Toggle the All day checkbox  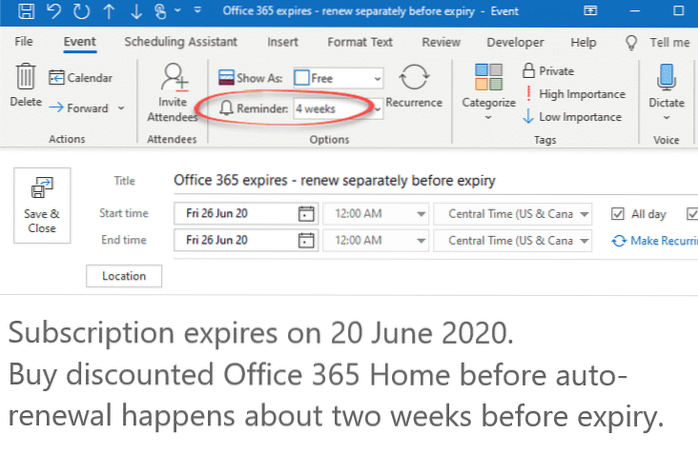tap(617, 214)
